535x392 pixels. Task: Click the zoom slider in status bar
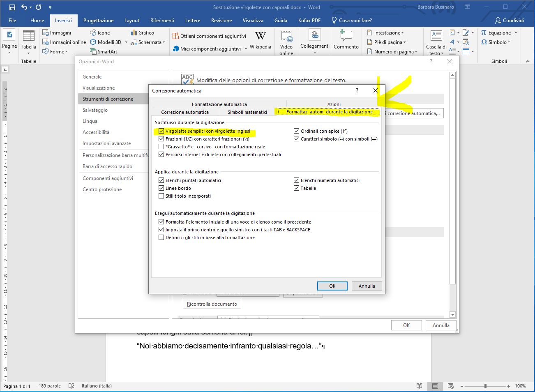(x=485, y=386)
